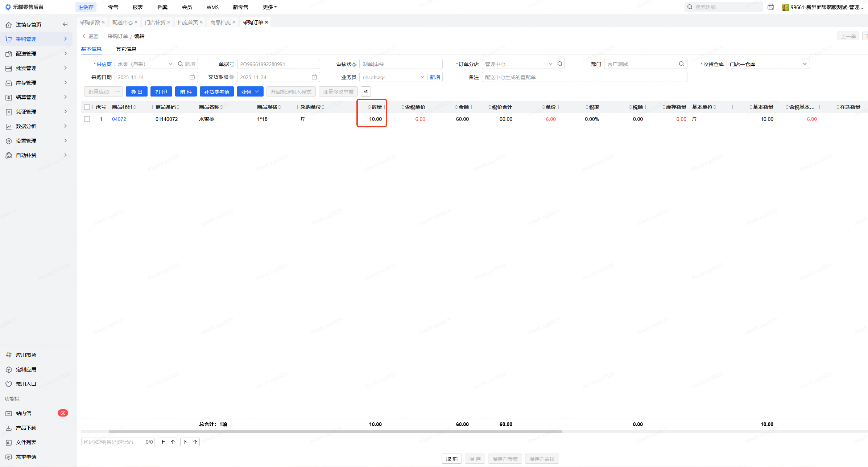
Task: Open product code 04072 link
Action: [x=119, y=119]
